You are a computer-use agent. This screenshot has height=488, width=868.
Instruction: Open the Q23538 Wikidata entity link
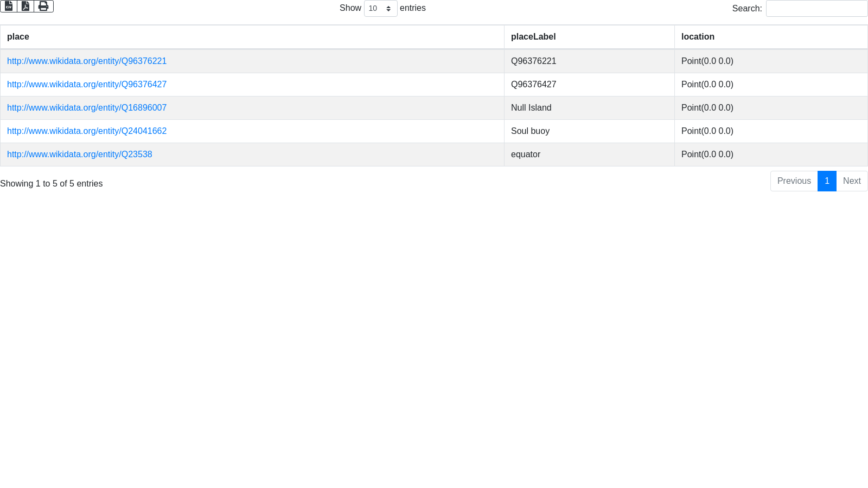coord(80,155)
